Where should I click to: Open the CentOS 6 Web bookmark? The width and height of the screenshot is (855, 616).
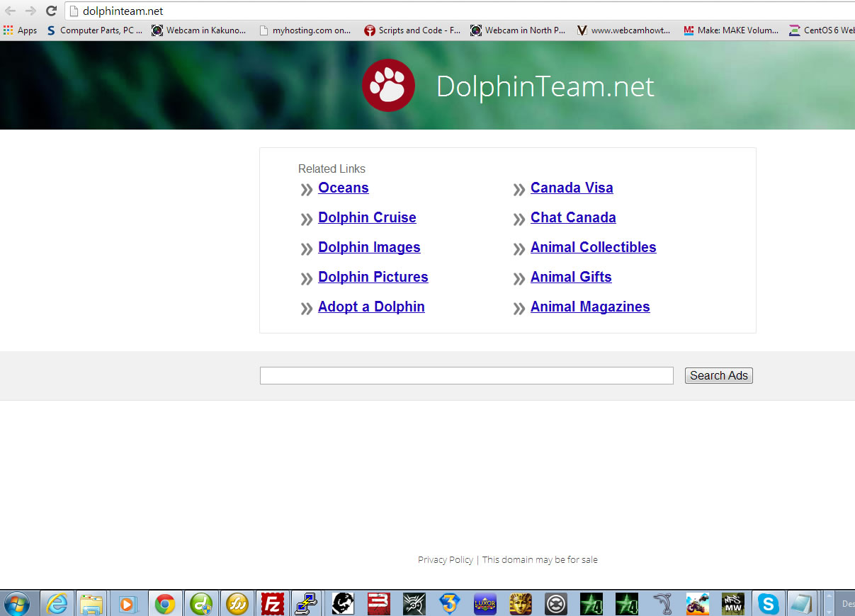822,30
